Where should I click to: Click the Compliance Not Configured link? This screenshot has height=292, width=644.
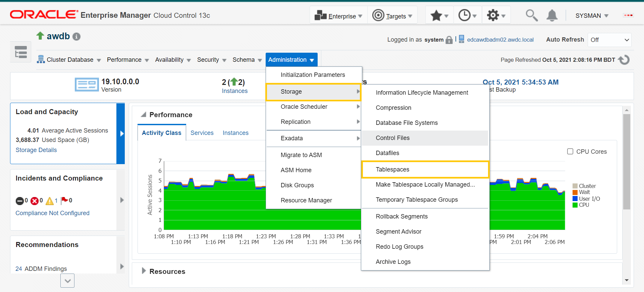point(52,213)
